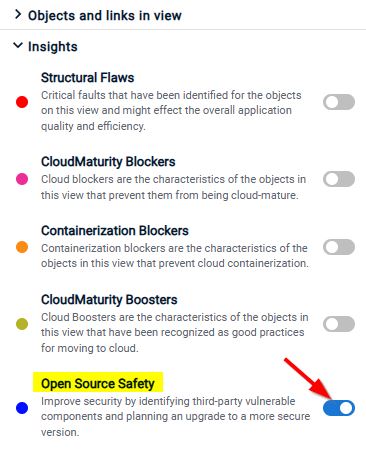Disable the Open Source Safety toggle
This screenshot has height=451, width=366.
point(339,408)
